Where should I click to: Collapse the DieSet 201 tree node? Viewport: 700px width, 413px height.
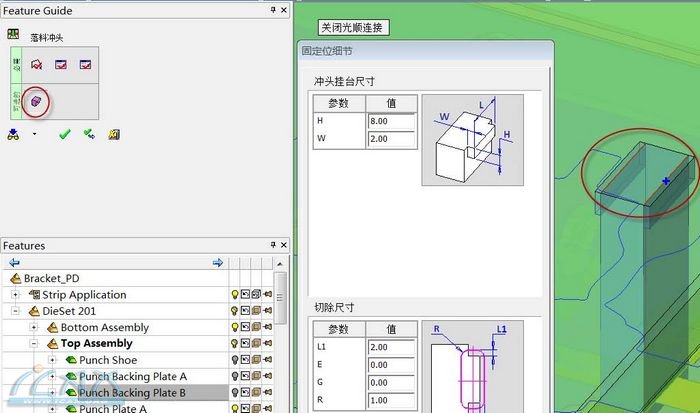(16, 311)
